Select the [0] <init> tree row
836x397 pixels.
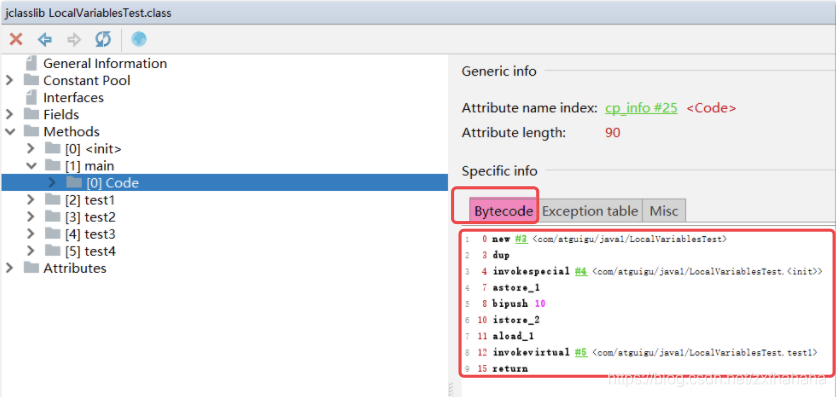(93, 149)
